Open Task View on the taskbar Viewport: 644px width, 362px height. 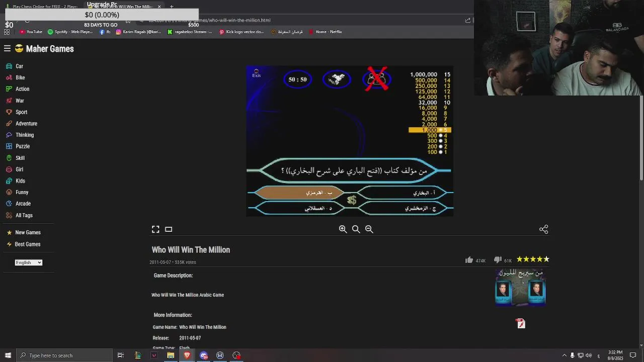click(x=121, y=355)
